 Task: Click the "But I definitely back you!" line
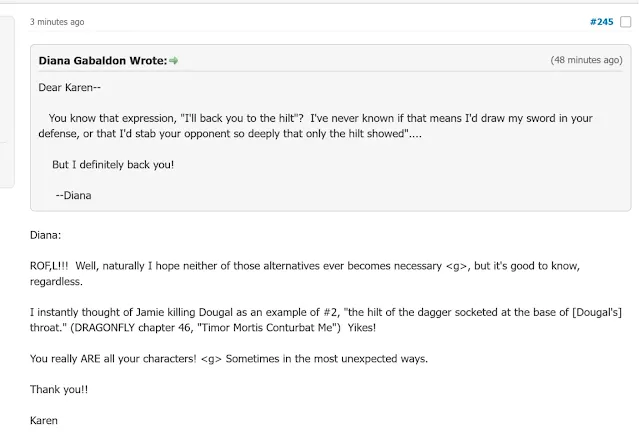click(x=113, y=164)
